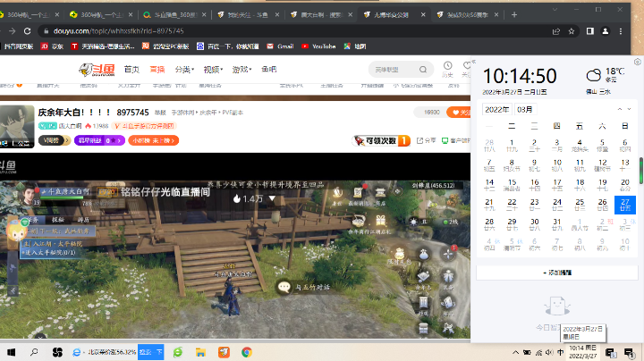Go to the Douyu 首页 nav item
This screenshot has width=644, height=361.
point(131,70)
